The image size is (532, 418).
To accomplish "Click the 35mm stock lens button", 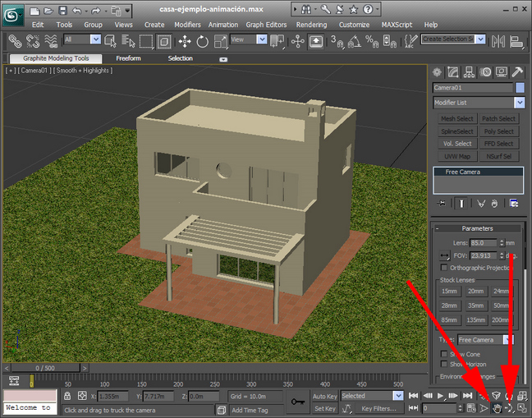I will point(475,305).
